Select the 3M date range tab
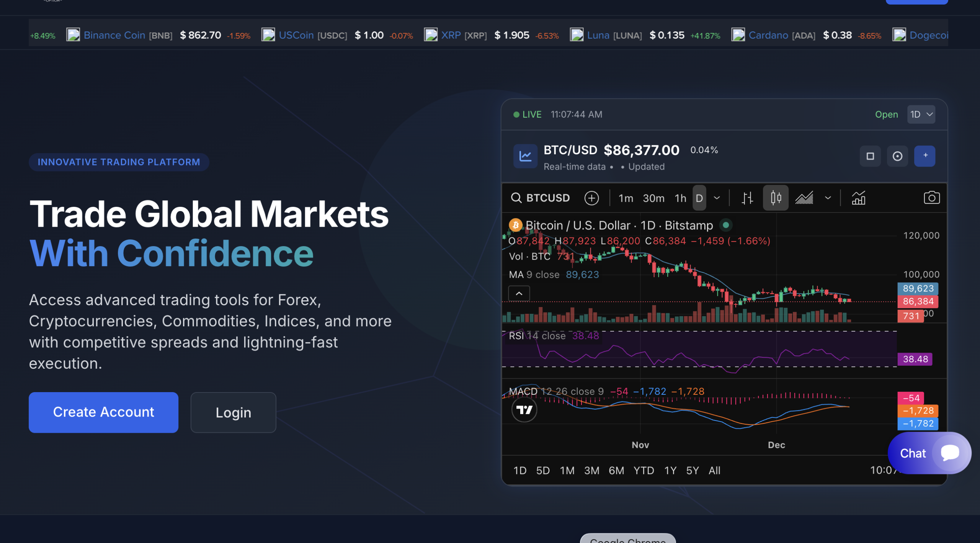Viewport: 980px width, 543px height. pos(591,470)
